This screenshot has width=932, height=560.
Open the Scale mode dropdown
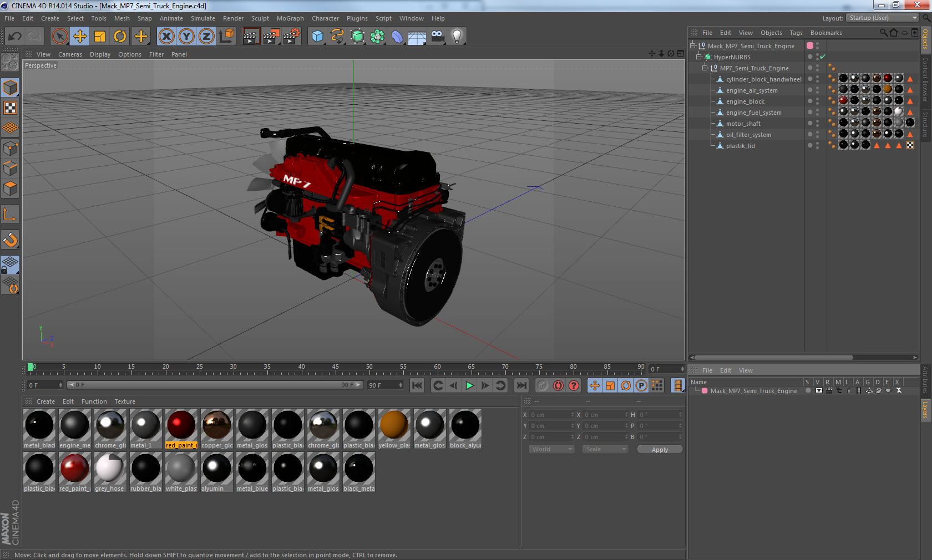(x=605, y=449)
